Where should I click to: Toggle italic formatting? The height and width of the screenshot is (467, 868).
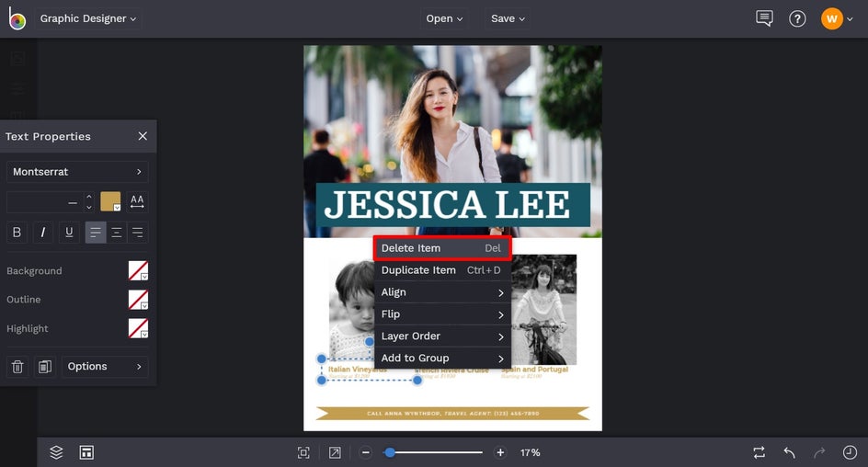point(43,233)
